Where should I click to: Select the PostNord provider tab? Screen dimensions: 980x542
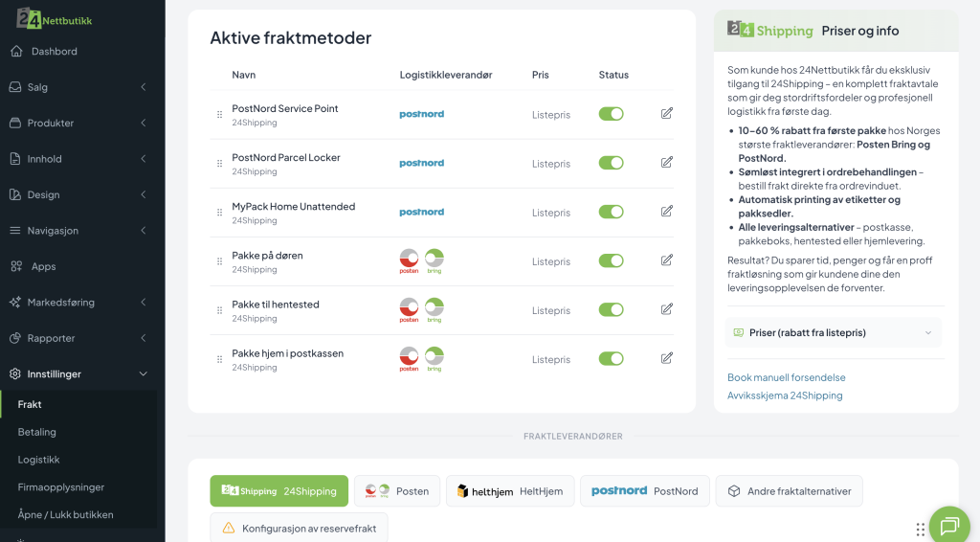[644, 490]
